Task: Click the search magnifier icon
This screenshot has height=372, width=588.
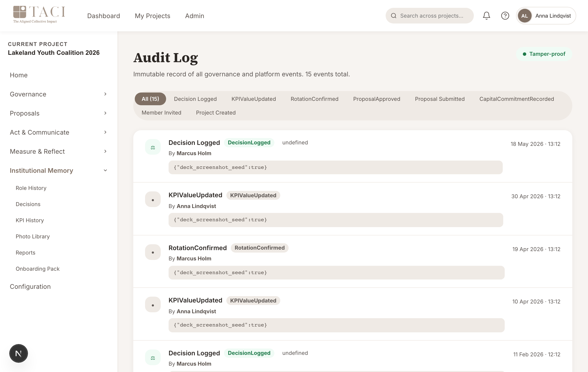Action: pos(393,16)
